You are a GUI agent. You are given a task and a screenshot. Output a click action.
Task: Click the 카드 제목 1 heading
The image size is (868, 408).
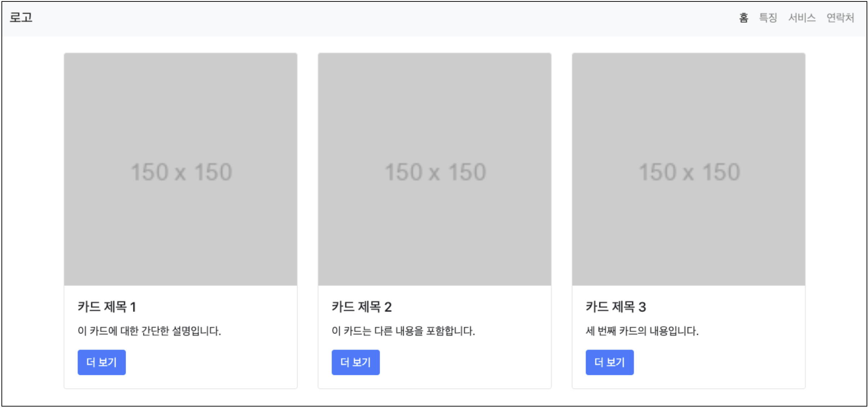click(x=107, y=307)
